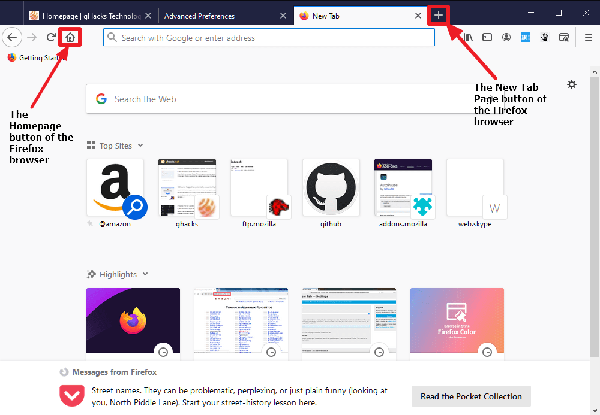600x415 pixels.
Task: Click the scrollbar up arrow
Action: pyautogui.click(x=594, y=72)
